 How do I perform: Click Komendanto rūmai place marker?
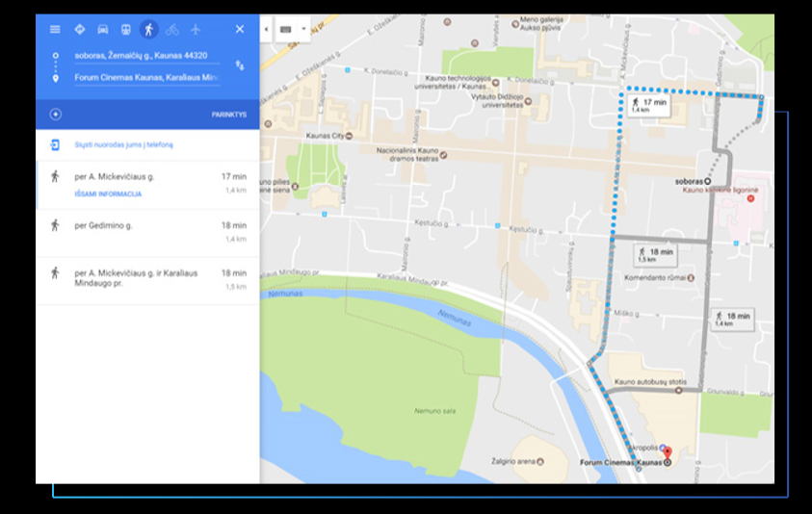point(691,278)
